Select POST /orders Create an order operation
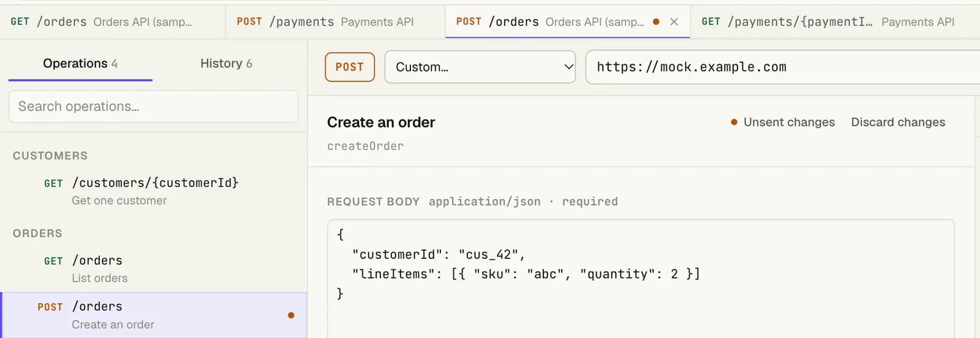 (x=153, y=315)
